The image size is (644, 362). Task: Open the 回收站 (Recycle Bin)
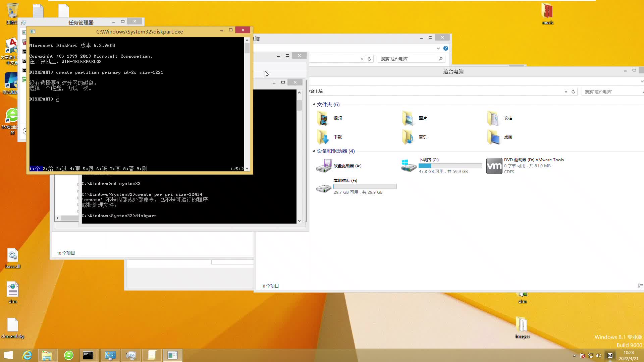[12, 10]
